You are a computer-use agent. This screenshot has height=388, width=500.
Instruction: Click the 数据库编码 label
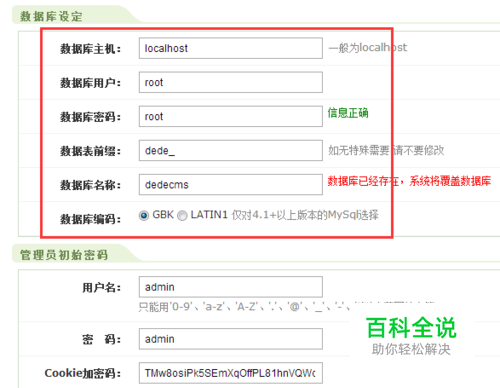coord(90,219)
